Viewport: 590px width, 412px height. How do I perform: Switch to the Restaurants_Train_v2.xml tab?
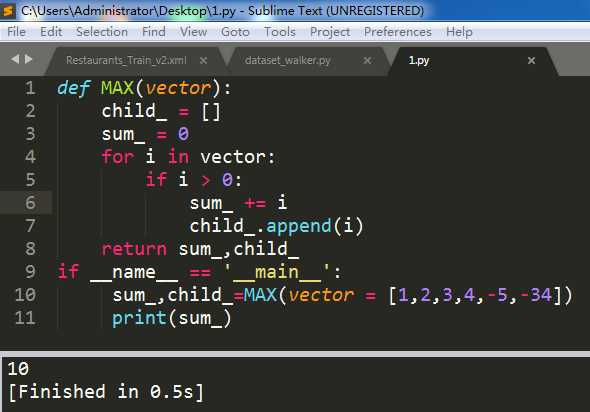126,60
